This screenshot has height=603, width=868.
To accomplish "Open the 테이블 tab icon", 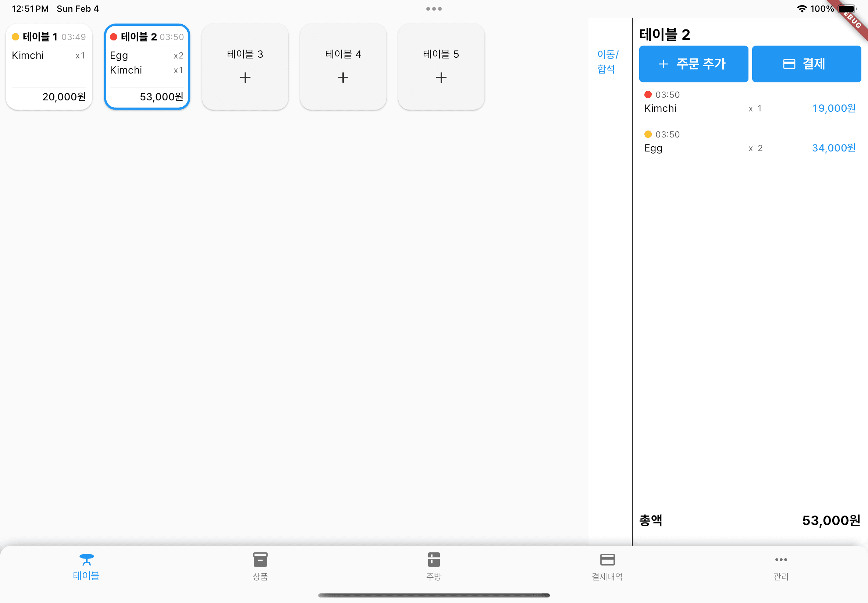I will pyautogui.click(x=86, y=560).
